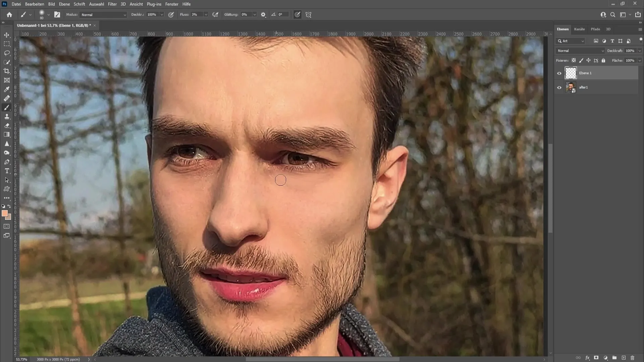Screen dimensions: 644x362
Task: Click the Brush angle settings icon
Action: [273, 15]
